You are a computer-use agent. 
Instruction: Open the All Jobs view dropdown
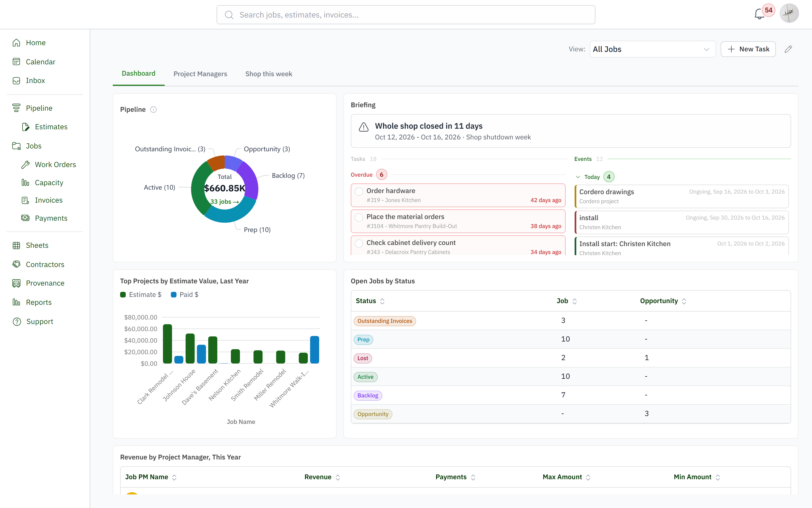point(653,49)
